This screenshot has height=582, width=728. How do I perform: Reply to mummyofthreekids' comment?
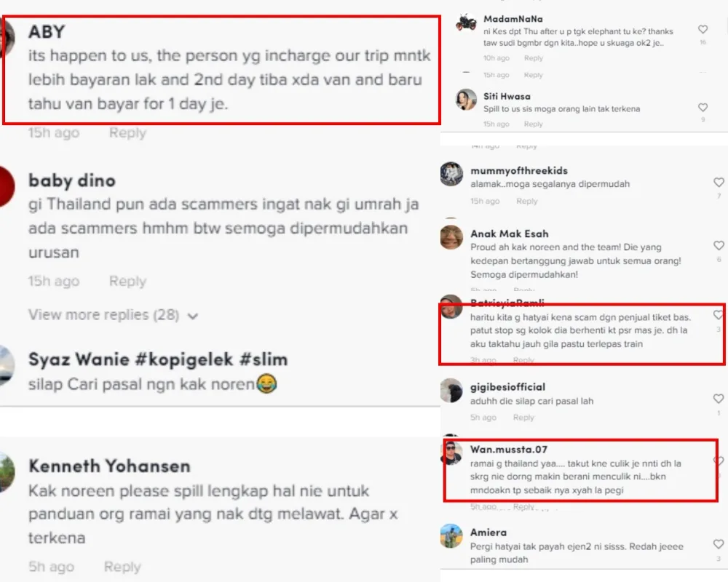pyautogui.click(x=527, y=201)
